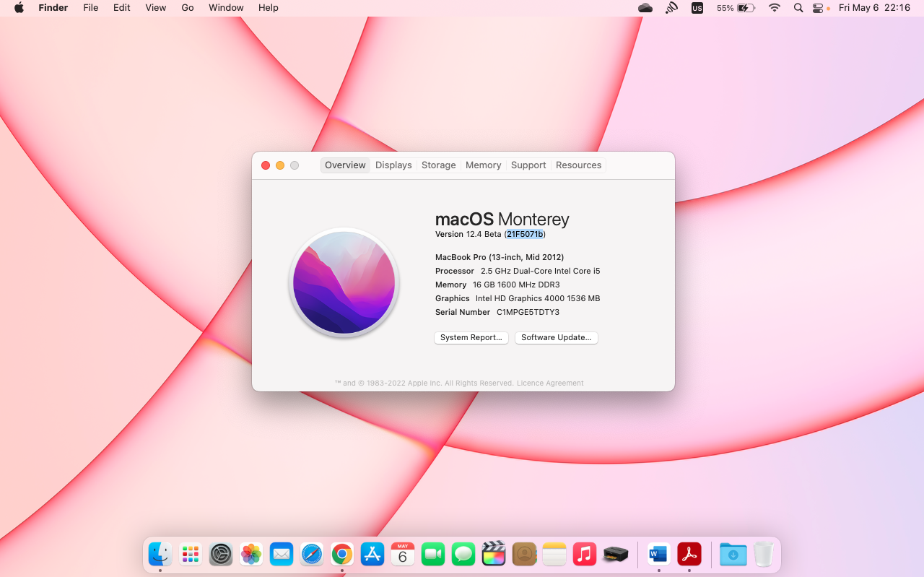Image resolution: width=924 pixels, height=577 pixels.
Task: Open Finder from the Dock
Action: pos(160,555)
